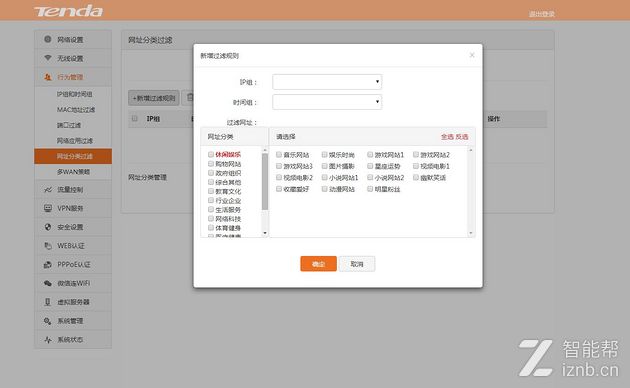Click the WEB认证 icon in sidebar
Image resolution: width=630 pixels, height=388 pixels.
pyautogui.click(x=48, y=246)
